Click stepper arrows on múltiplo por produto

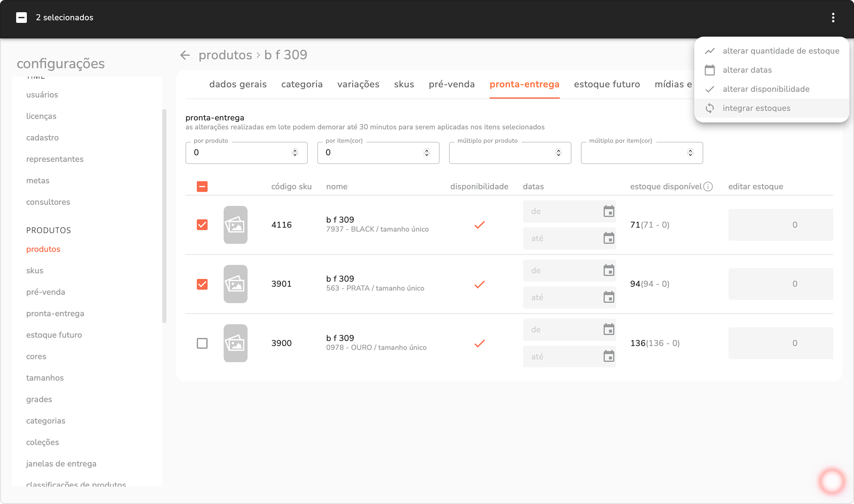click(558, 153)
